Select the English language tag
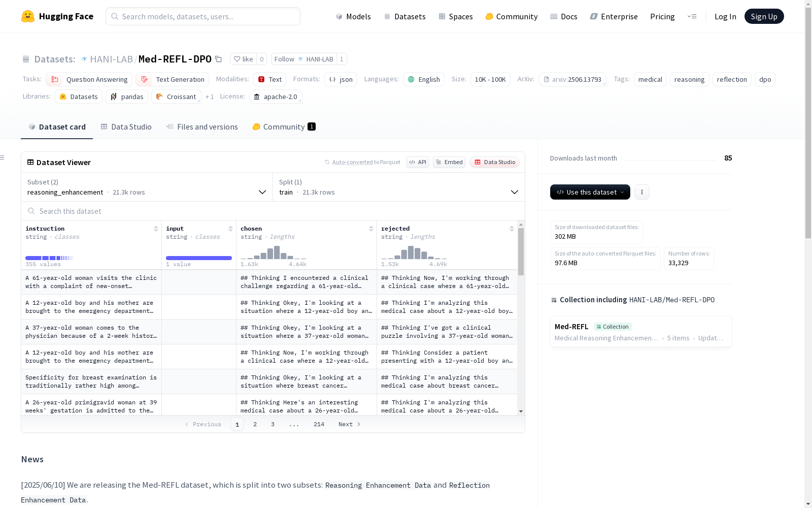 [424, 79]
